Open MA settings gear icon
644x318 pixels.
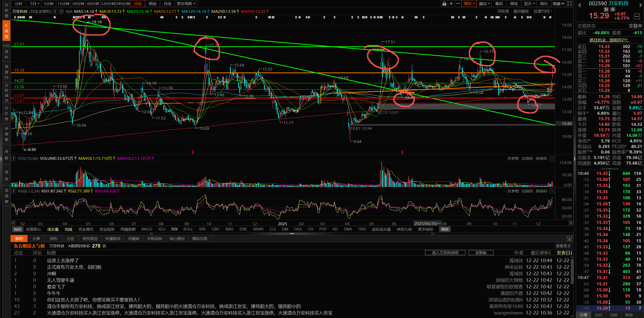pos(61,11)
